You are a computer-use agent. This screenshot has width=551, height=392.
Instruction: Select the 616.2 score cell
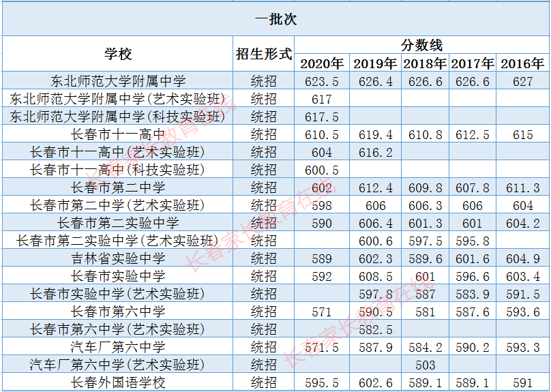pyautogui.click(x=375, y=152)
